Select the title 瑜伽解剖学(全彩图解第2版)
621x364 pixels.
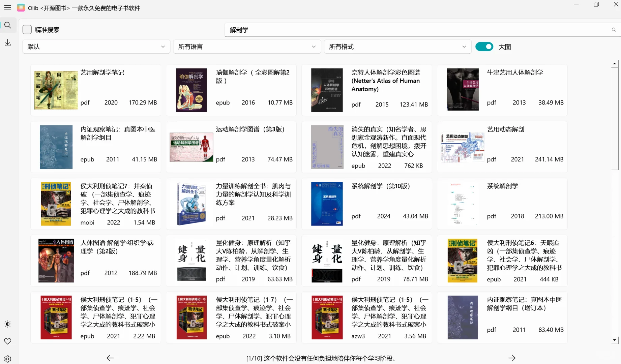click(x=253, y=77)
